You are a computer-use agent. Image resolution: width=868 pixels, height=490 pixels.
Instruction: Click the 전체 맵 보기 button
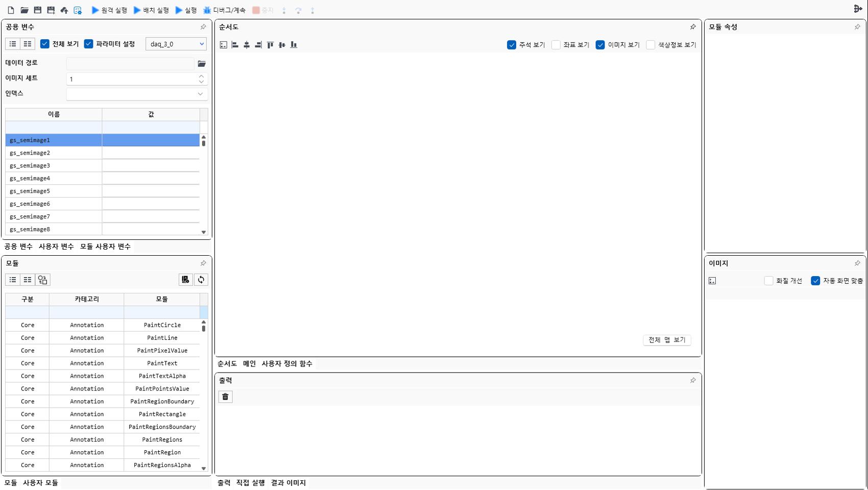pos(666,340)
